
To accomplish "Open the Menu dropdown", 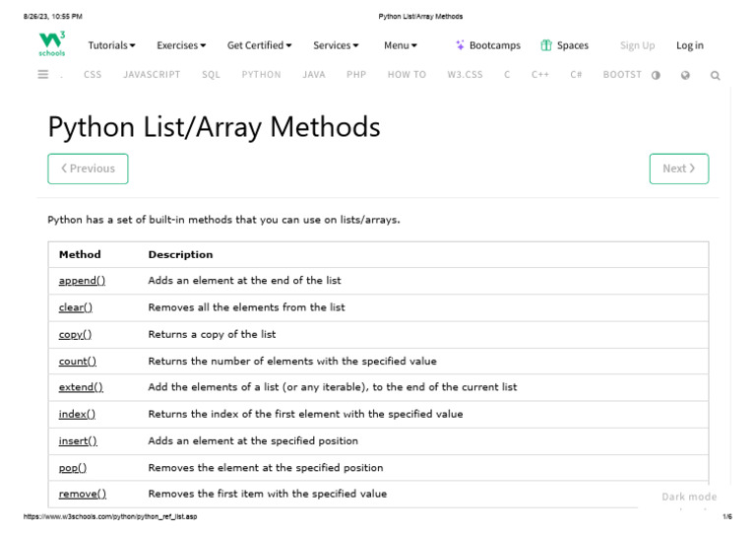I will tap(401, 45).
